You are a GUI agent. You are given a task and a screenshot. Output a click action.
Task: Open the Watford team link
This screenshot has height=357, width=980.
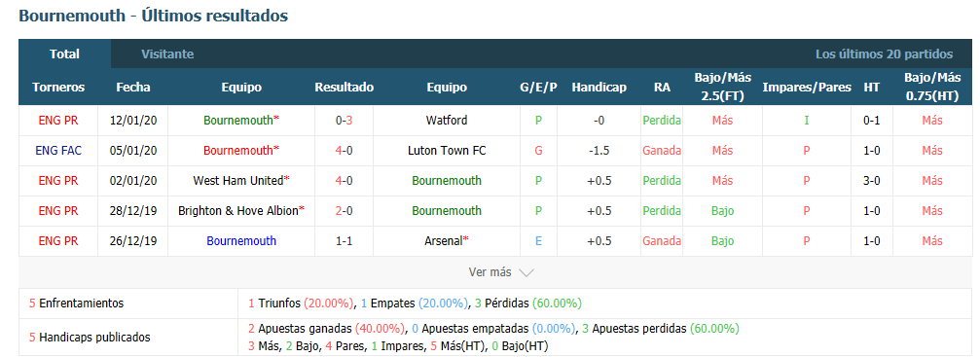(447, 120)
